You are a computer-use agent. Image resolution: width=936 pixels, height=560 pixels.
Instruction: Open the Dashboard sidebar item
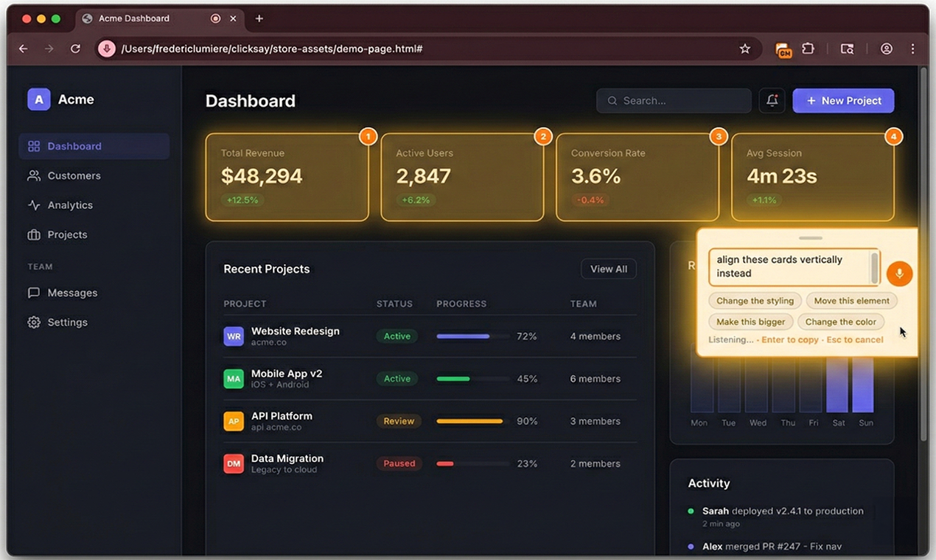[x=94, y=146]
